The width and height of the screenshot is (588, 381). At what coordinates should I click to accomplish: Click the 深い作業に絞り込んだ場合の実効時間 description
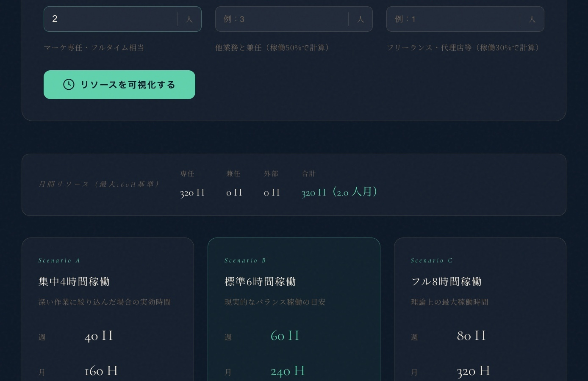pyautogui.click(x=105, y=302)
